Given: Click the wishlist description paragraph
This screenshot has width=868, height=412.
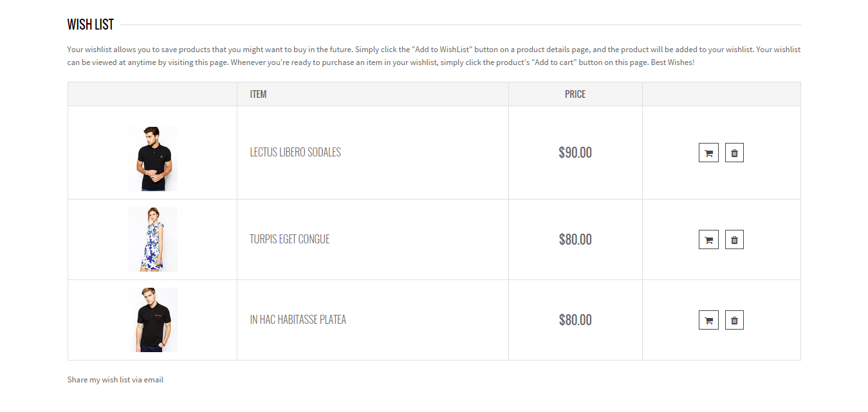Looking at the screenshot, I should pos(434,56).
